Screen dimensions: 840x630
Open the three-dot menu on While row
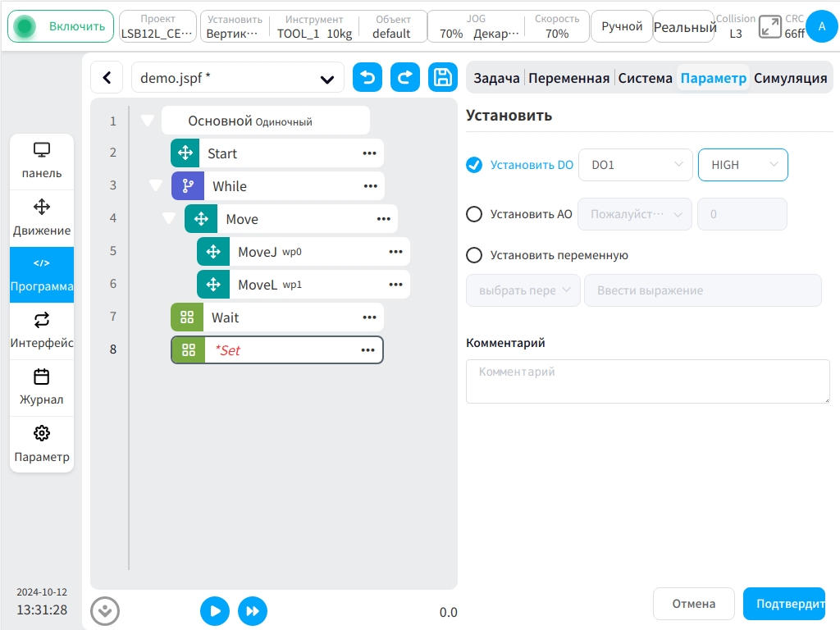click(x=370, y=186)
